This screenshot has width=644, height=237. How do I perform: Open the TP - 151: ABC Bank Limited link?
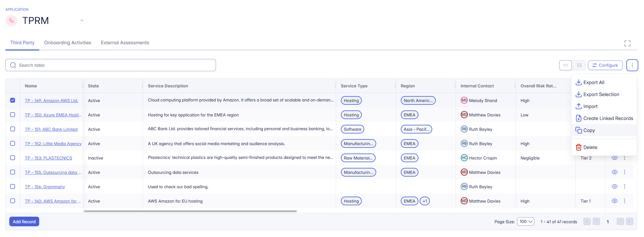tap(51, 129)
